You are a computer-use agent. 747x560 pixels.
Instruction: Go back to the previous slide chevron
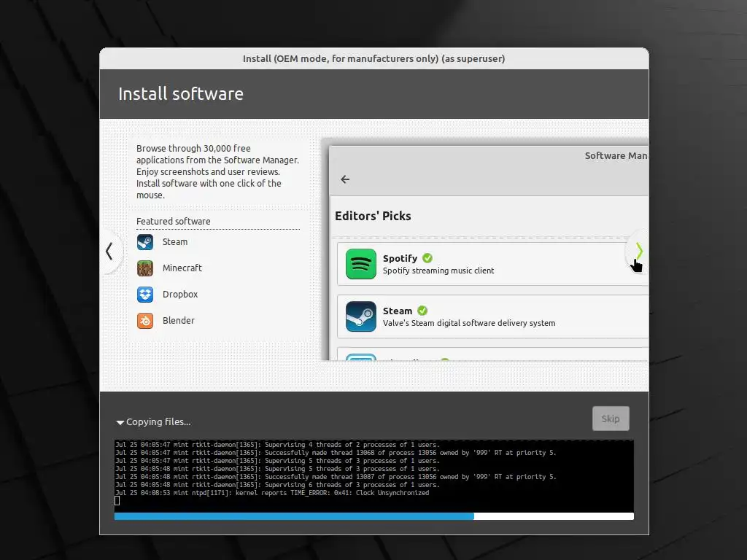(x=109, y=251)
